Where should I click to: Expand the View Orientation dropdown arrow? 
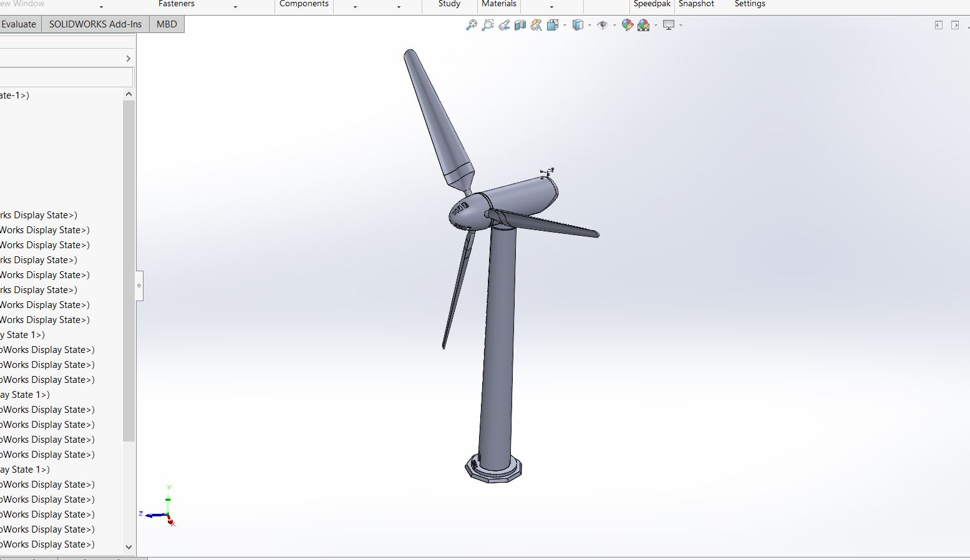[565, 25]
